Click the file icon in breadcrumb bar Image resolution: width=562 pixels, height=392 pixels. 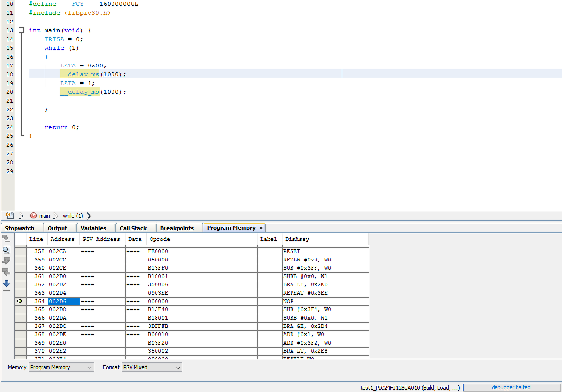point(10,216)
